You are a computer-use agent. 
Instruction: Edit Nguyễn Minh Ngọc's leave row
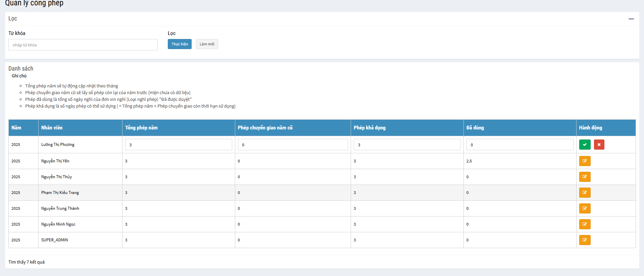[585, 224]
